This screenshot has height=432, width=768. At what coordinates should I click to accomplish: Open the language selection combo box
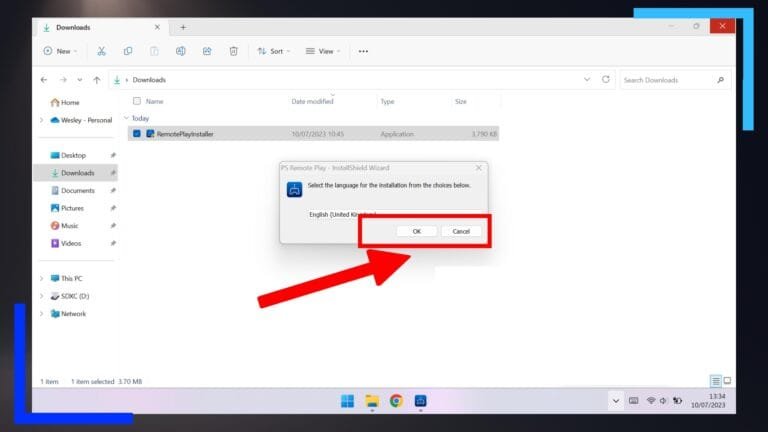(394, 215)
